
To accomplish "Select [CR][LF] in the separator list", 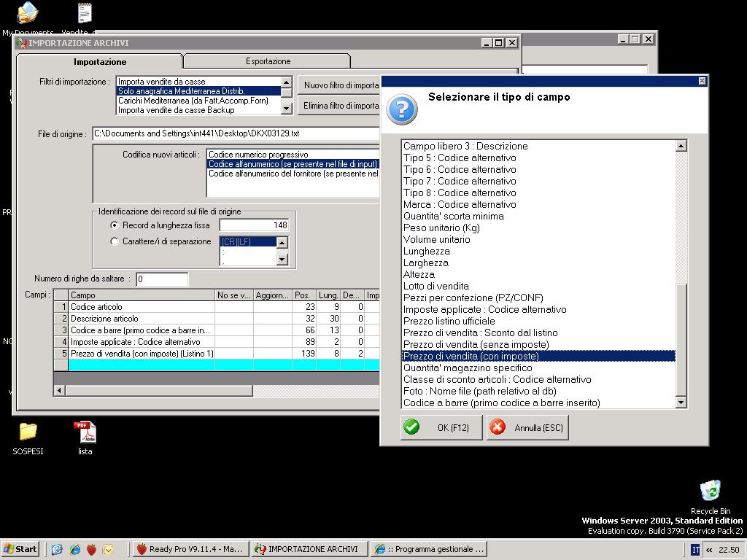I will pyautogui.click(x=248, y=242).
